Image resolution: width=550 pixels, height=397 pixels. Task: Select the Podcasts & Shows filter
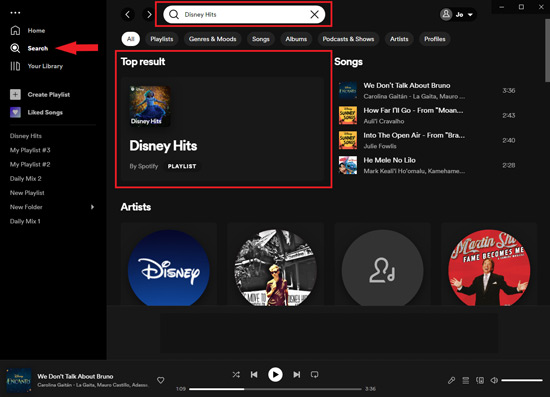[x=348, y=39]
